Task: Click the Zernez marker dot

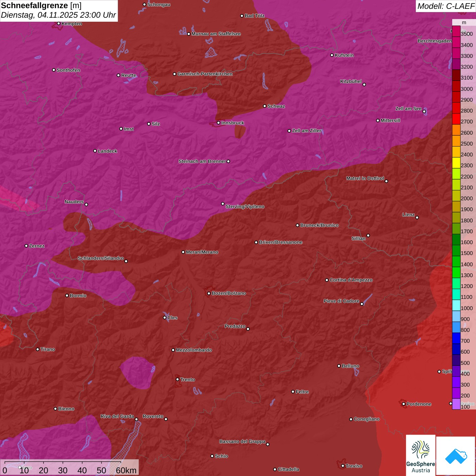Action: (26, 246)
